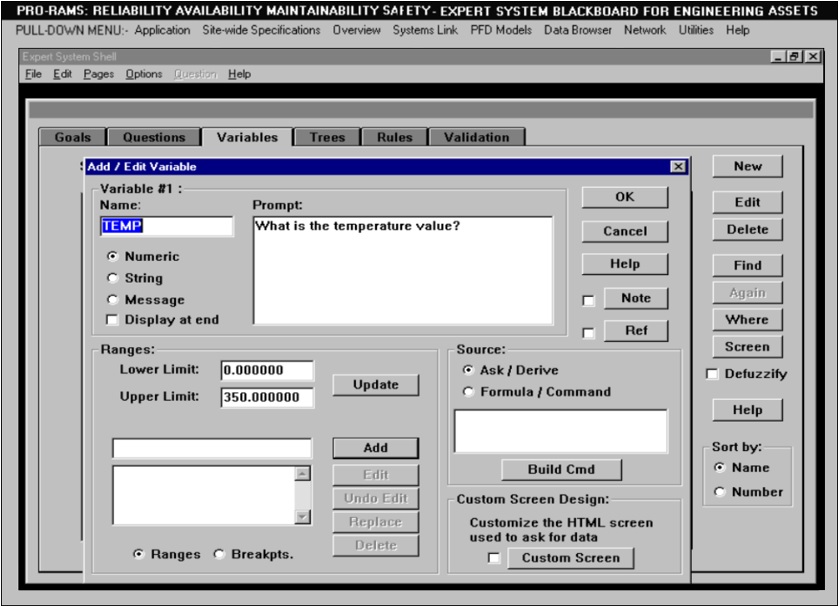Switch to the Rules tab
The height and width of the screenshot is (607, 839).
[395, 137]
